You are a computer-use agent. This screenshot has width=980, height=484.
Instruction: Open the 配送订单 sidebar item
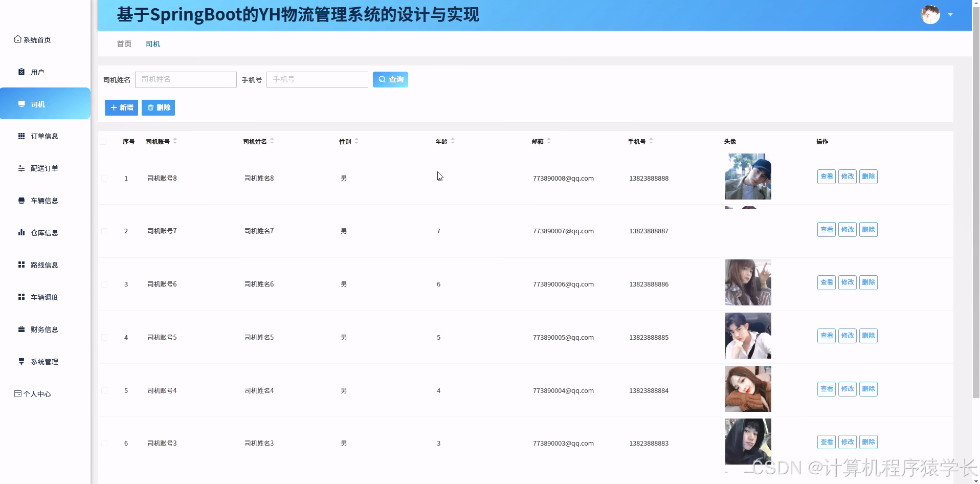click(44, 168)
